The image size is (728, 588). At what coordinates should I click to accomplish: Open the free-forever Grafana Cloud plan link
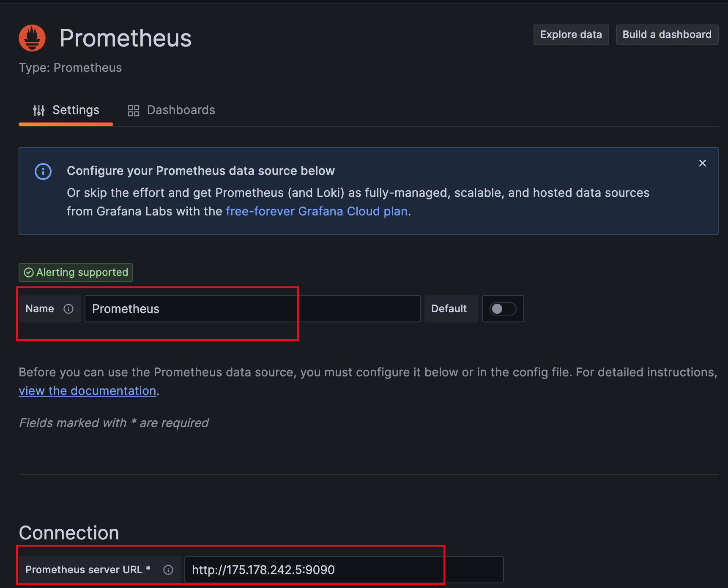point(317,211)
